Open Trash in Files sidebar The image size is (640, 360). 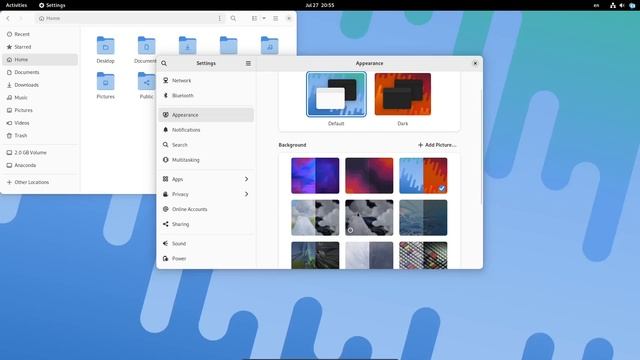pyautogui.click(x=40, y=136)
